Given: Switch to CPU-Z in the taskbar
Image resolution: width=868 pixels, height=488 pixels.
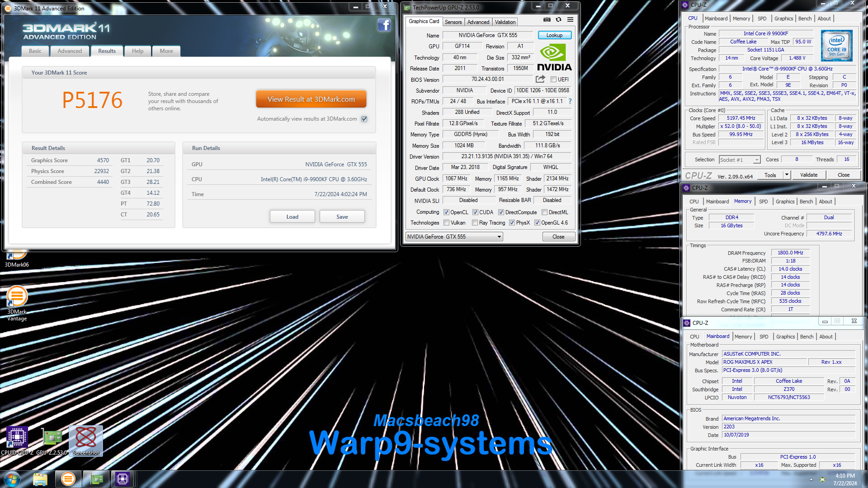Looking at the screenshot, I should [123, 479].
